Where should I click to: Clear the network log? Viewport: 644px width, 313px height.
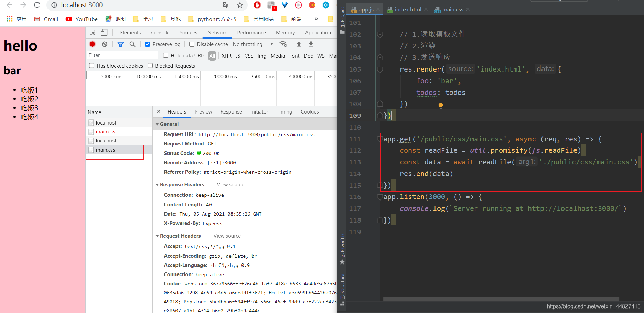(105, 44)
